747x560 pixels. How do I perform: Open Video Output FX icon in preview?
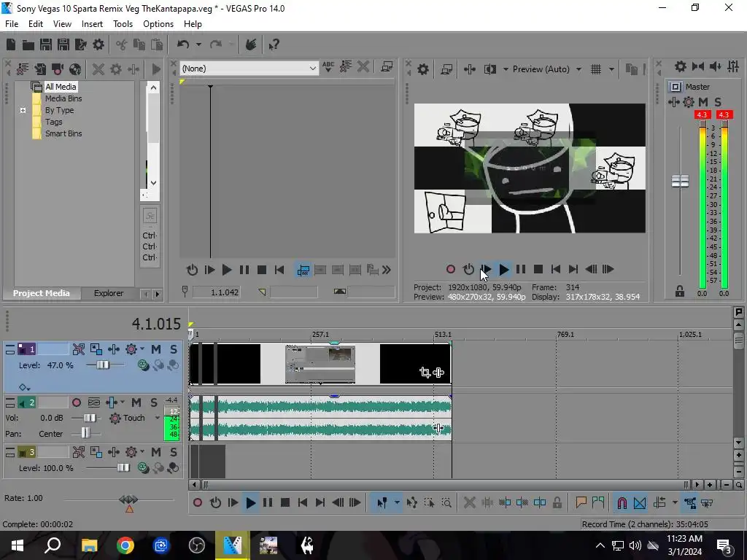tap(470, 69)
